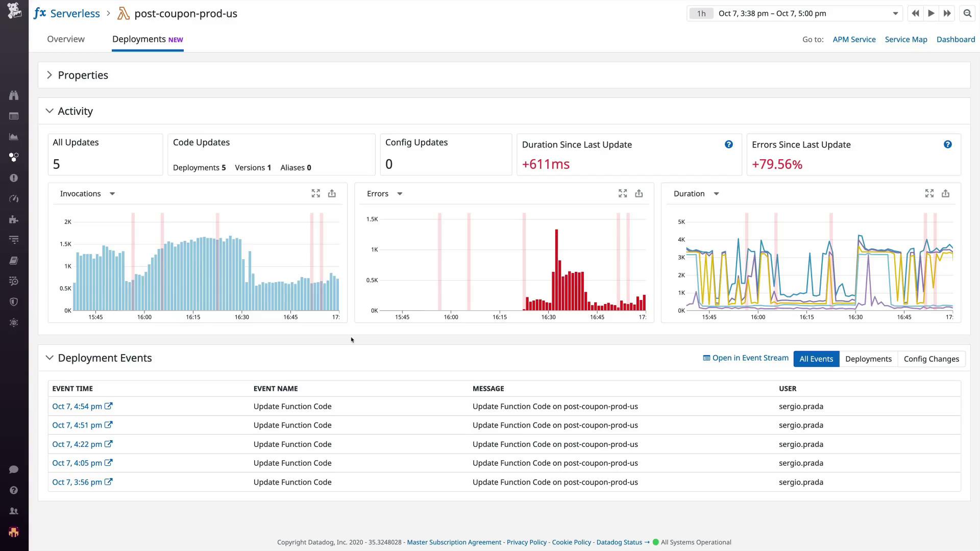
Task: Expand the Errors graph to fullscreen
Action: tap(623, 193)
